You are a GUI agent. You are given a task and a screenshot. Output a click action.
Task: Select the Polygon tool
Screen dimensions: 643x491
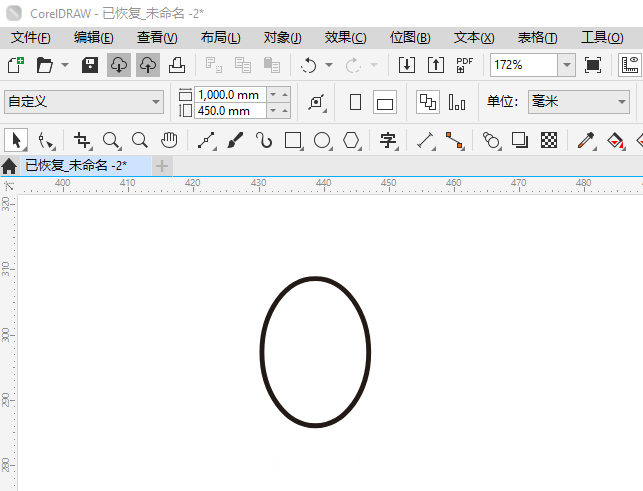pyautogui.click(x=351, y=140)
